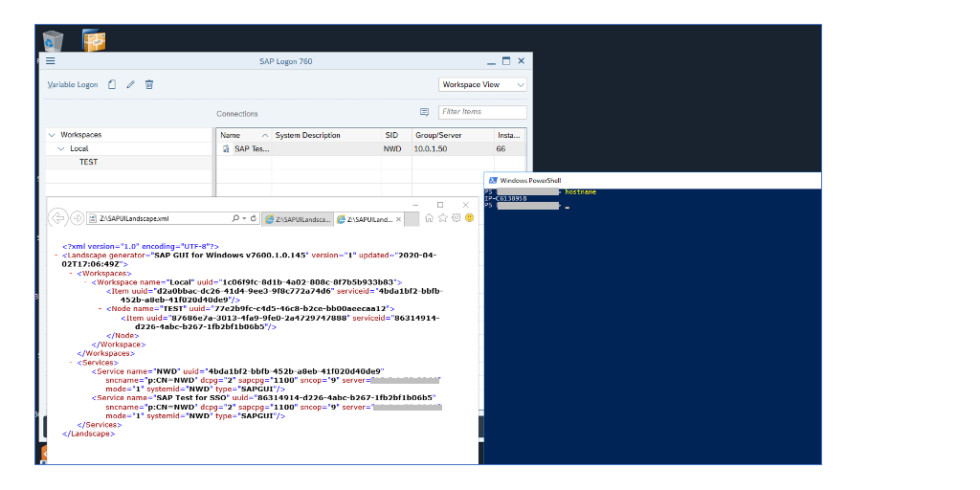This screenshot has height=490, width=980.
Task: Select the Workspaces root tree item
Action: point(80,134)
